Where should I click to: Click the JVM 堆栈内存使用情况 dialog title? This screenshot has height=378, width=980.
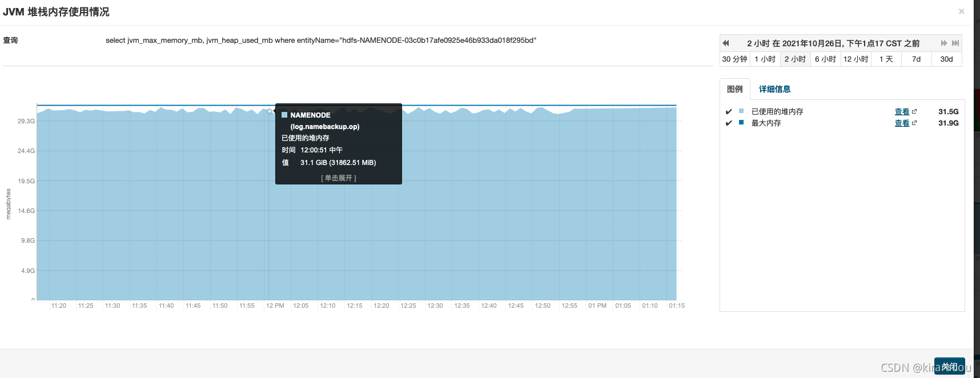tap(56, 12)
